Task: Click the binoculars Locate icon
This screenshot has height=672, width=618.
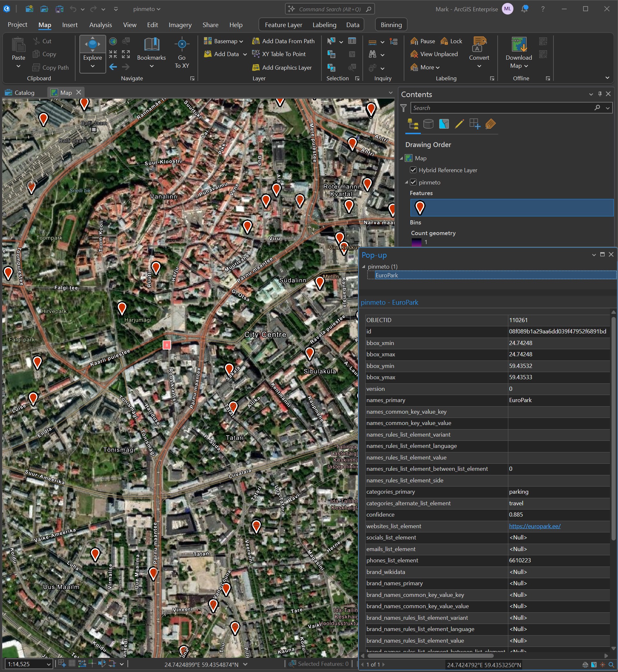Action: click(372, 54)
